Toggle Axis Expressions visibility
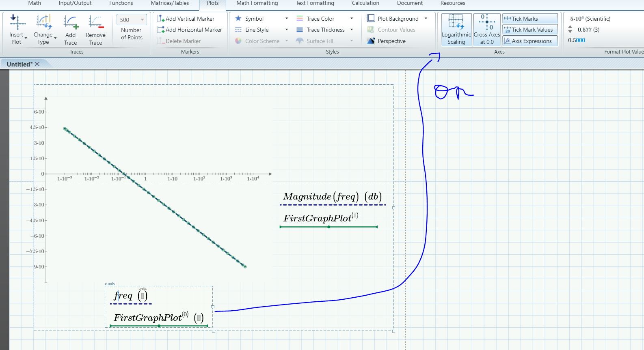The image size is (644, 350). tap(529, 41)
